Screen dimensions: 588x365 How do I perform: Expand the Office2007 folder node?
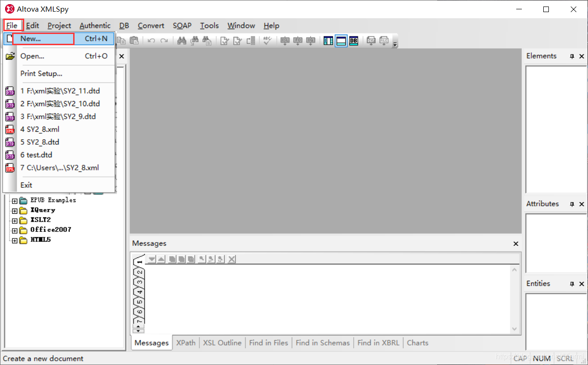pos(14,230)
